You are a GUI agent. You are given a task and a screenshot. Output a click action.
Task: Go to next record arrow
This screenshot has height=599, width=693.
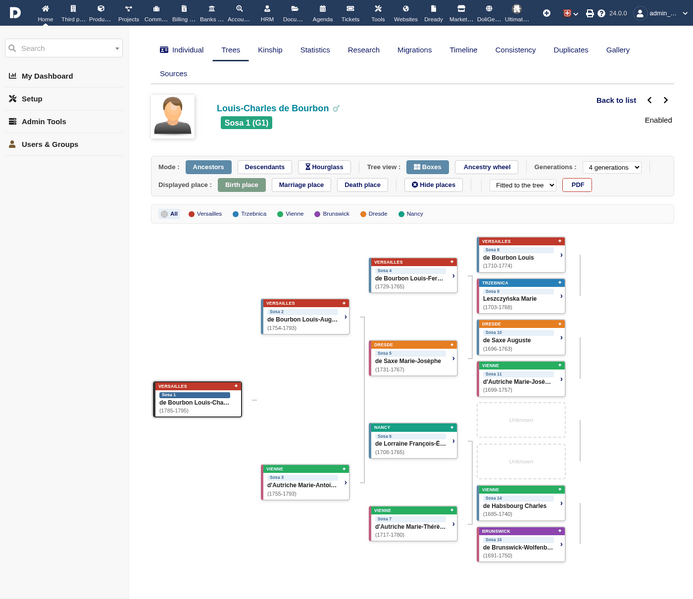(666, 100)
